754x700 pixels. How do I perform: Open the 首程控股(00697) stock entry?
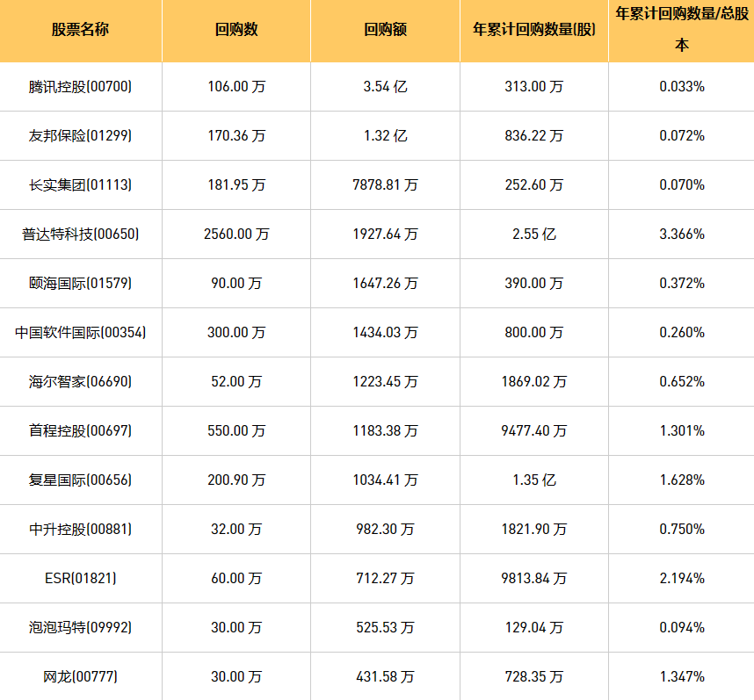click(81, 431)
